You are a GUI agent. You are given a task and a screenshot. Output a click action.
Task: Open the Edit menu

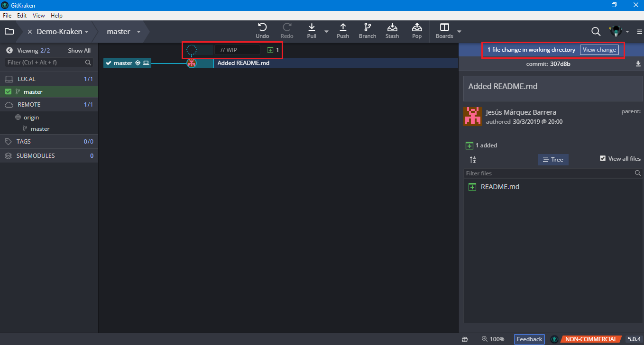click(22, 16)
